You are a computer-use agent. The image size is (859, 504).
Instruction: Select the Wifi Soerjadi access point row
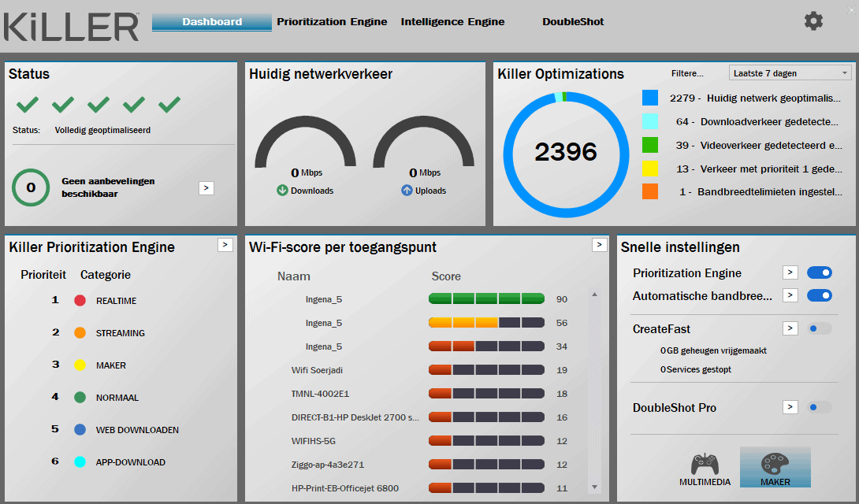(429, 370)
